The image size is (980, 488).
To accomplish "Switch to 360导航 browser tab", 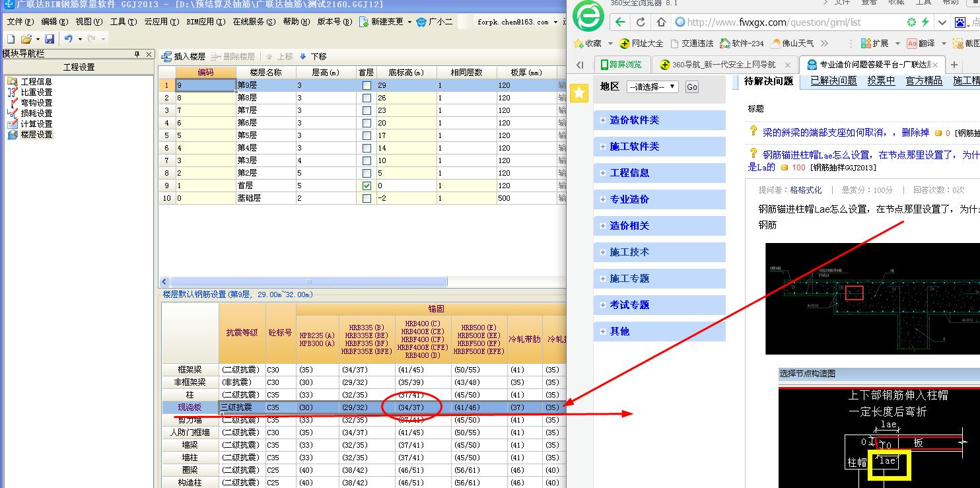I will tap(724, 65).
